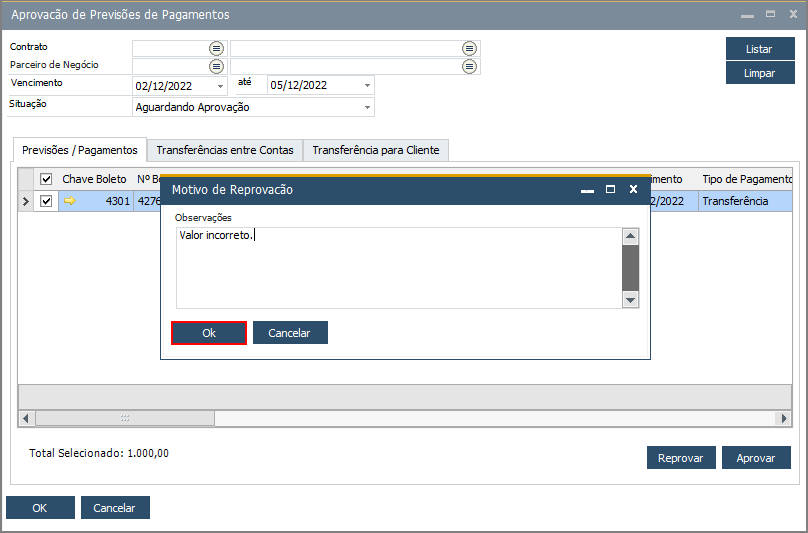The height and width of the screenshot is (533, 808).
Task: Switch to Transferência para Cliente tab
Action: pyautogui.click(x=376, y=150)
